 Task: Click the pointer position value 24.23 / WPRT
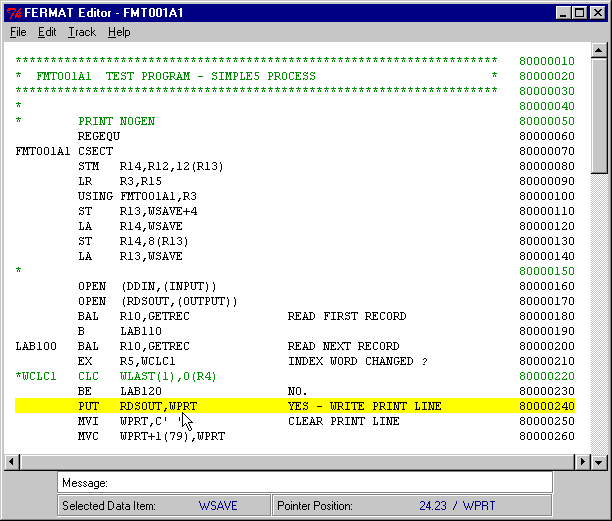click(x=457, y=506)
